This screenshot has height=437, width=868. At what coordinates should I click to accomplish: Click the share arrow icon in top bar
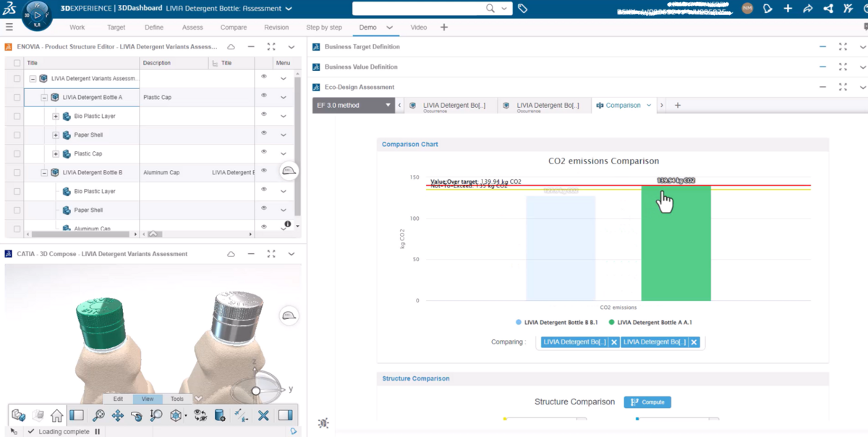tap(808, 9)
